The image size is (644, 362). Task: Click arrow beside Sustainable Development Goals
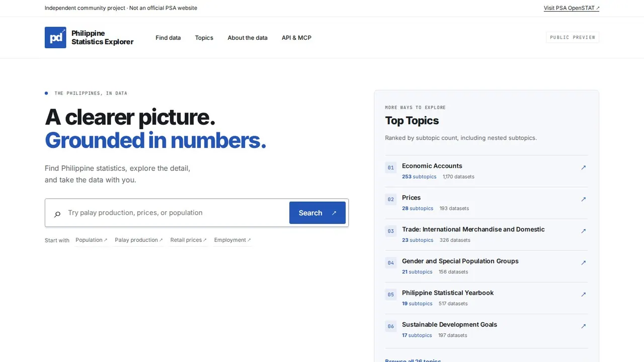[584, 326]
